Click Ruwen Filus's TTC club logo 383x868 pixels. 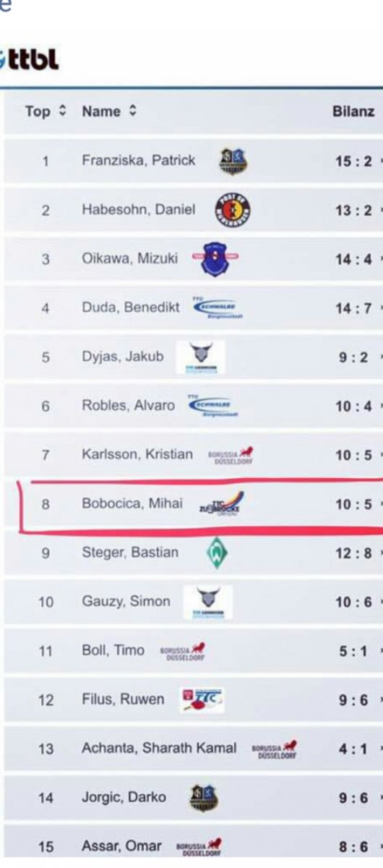point(202,699)
